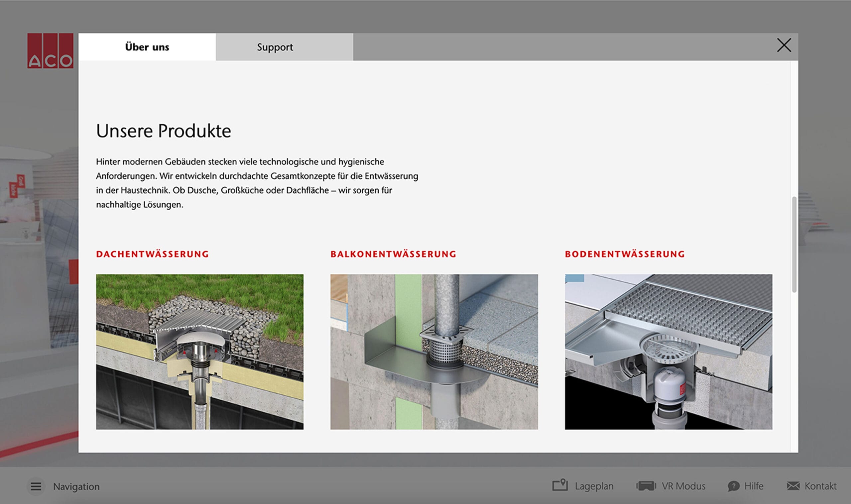Click the Lageplan map icon

point(560,485)
